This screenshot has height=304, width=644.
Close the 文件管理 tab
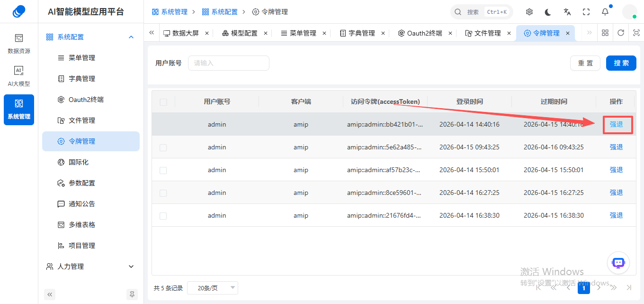509,33
